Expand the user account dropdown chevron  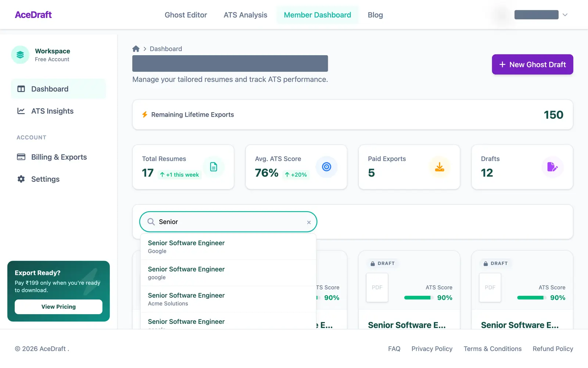[565, 15]
